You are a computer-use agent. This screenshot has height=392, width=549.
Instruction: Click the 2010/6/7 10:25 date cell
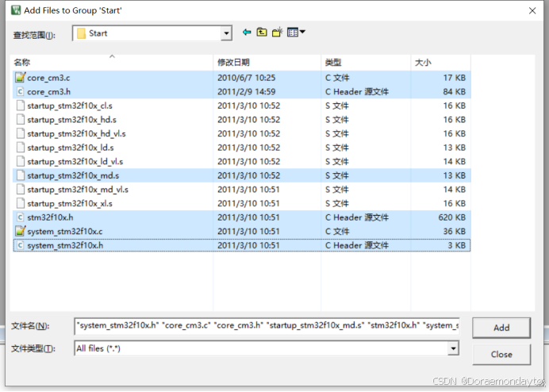(246, 78)
